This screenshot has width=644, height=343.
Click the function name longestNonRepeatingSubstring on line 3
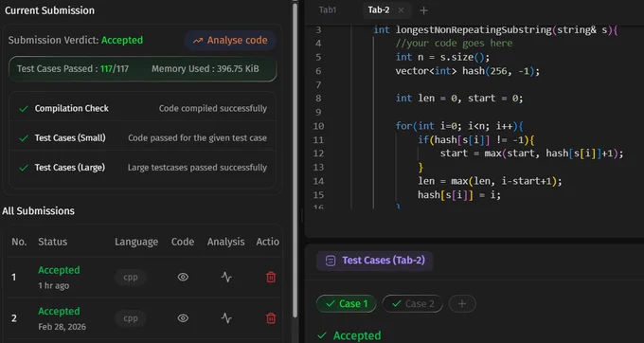(x=474, y=30)
